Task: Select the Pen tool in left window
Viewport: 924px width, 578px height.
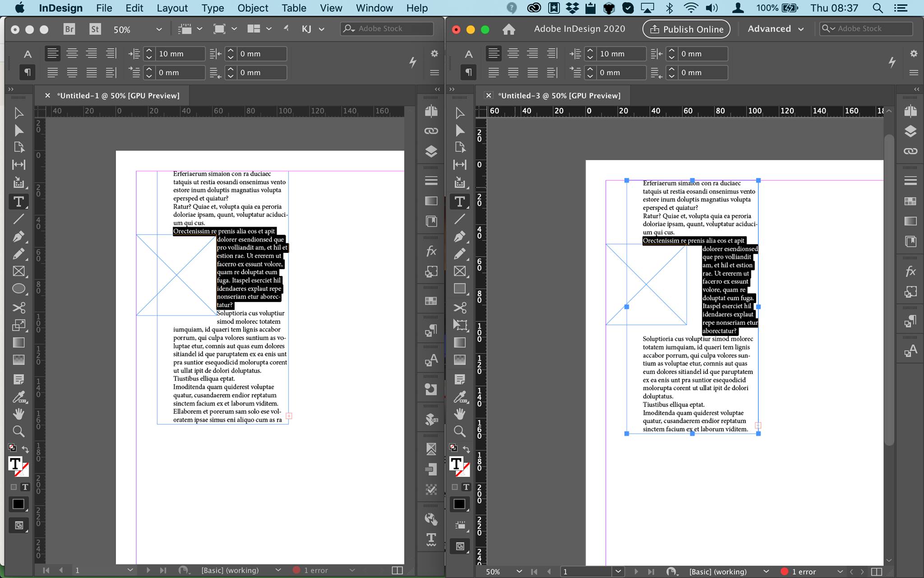Action: [18, 237]
